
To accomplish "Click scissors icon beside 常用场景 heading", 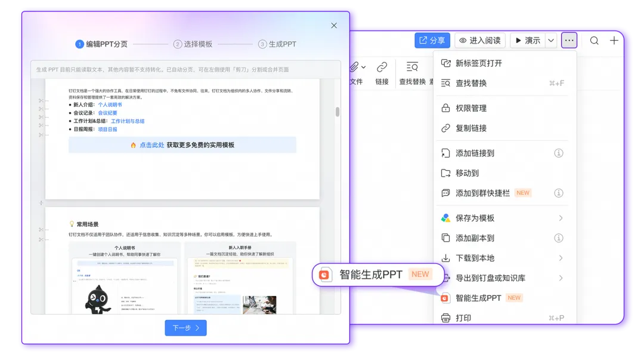I will point(41,230).
